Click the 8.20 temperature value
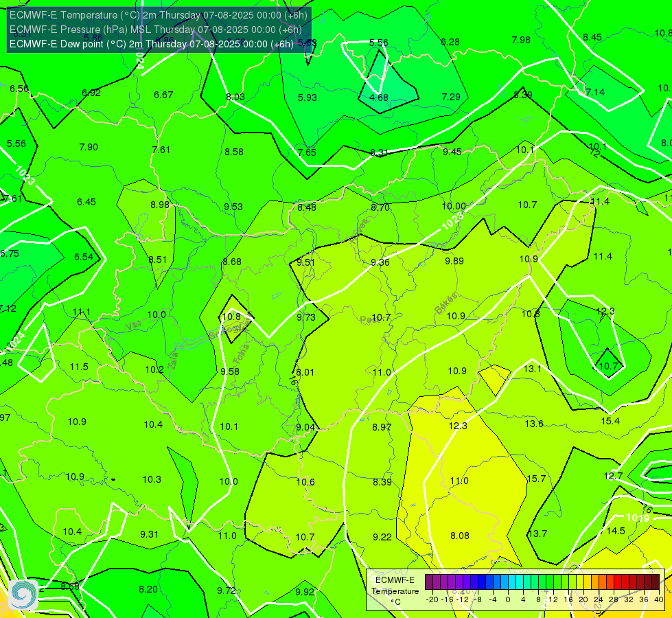 [148, 589]
